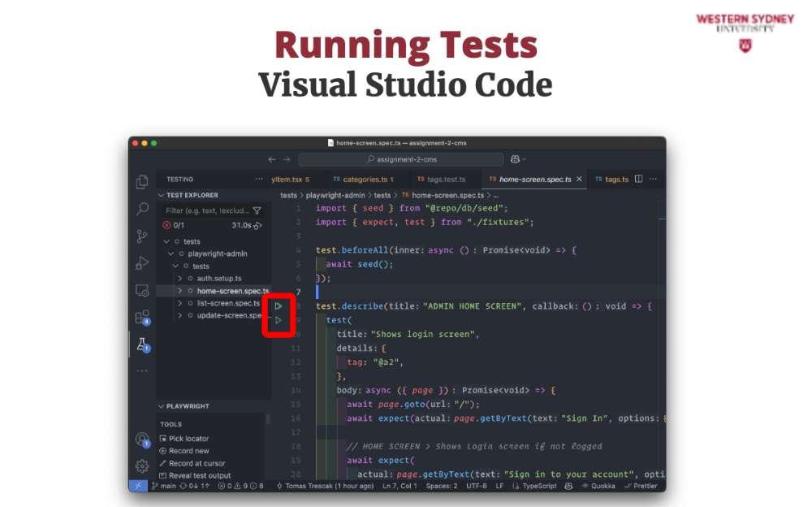
Task: Open the Search view in the activity bar
Action: [142, 209]
